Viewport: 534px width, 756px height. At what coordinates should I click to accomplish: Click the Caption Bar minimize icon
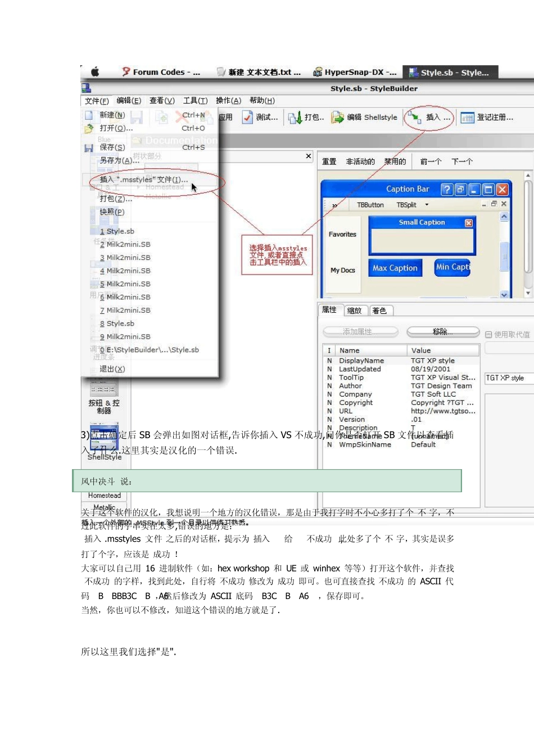[x=474, y=190]
